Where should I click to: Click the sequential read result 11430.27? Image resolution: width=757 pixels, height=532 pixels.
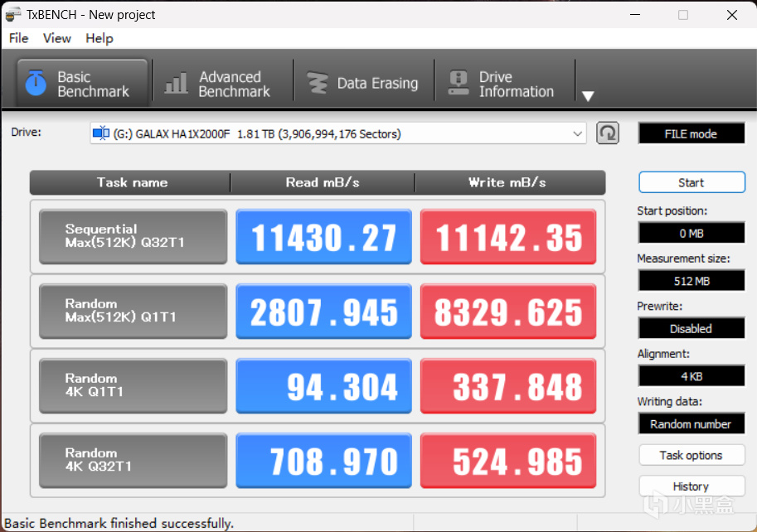tap(324, 236)
